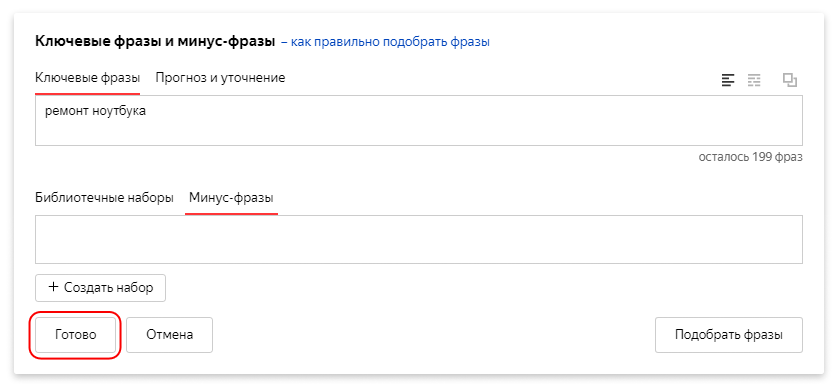Click the Создать набор button label
This screenshot has width=834, height=387.
point(109,288)
